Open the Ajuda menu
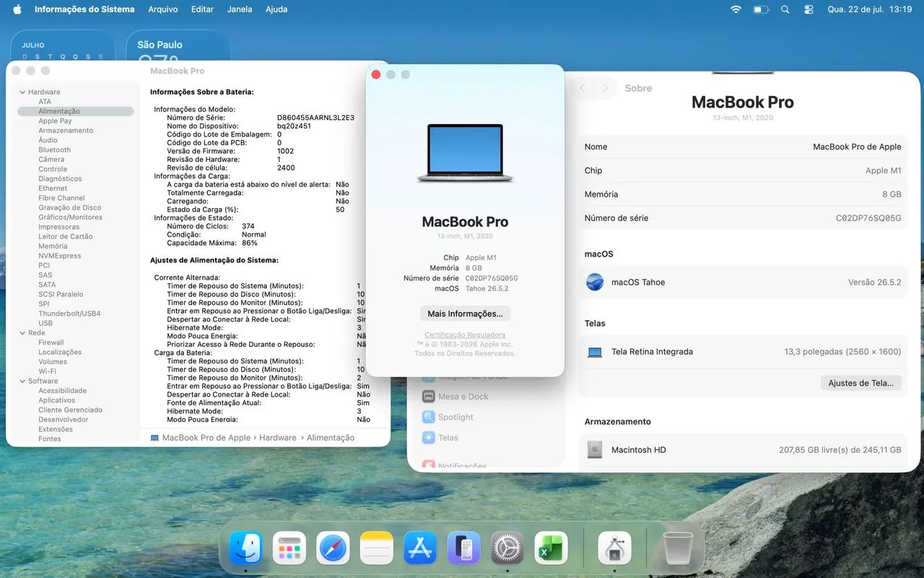Image resolution: width=924 pixels, height=578 pixels. pos(276,9)
